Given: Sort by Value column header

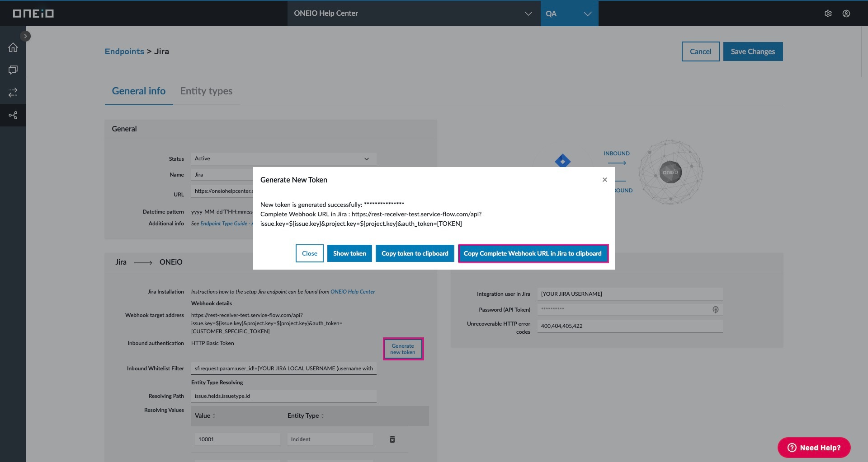Looking at the screenshot, I should click(205, 416).
